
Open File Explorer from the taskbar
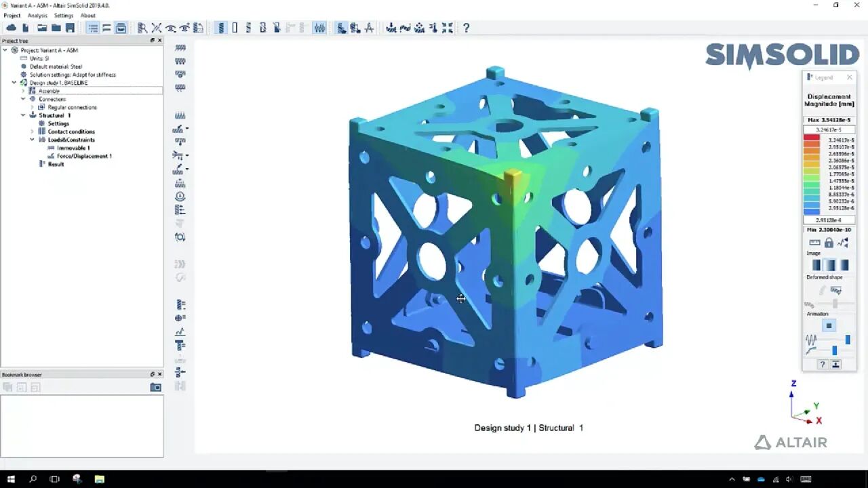point(99,479)
